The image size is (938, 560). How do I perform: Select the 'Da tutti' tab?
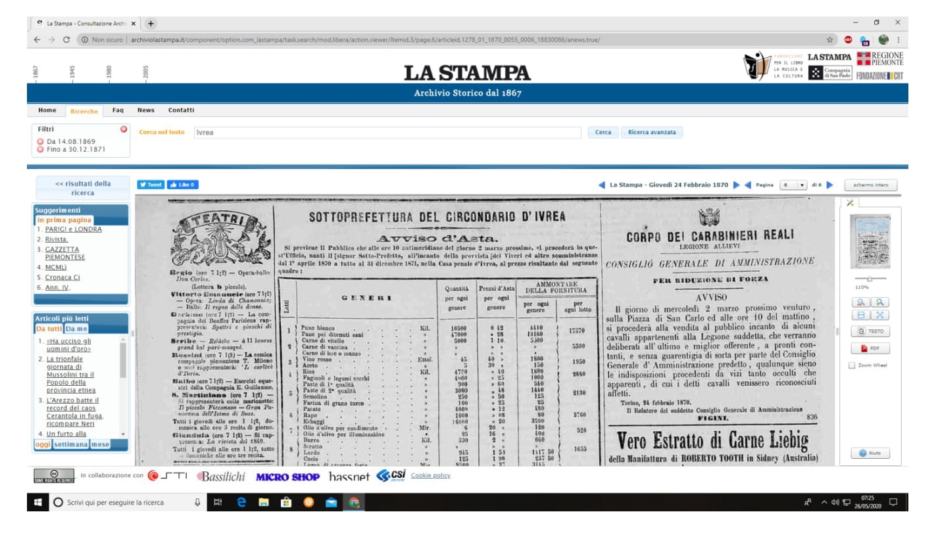click(x=49, y=329)
